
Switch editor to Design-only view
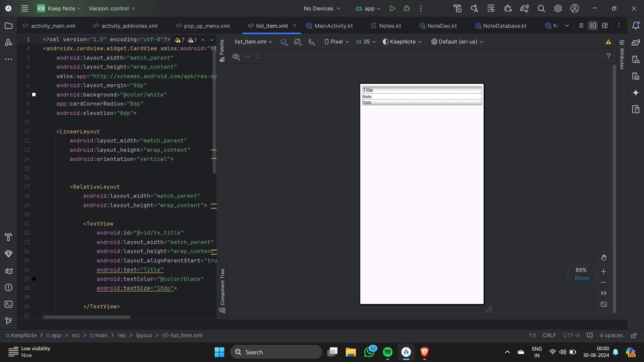pos(605,25)
